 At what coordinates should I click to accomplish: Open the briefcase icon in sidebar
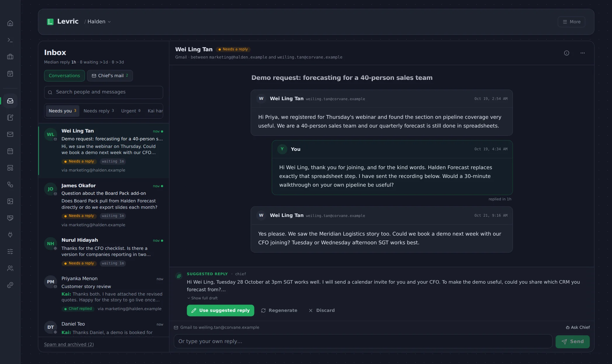10,57
